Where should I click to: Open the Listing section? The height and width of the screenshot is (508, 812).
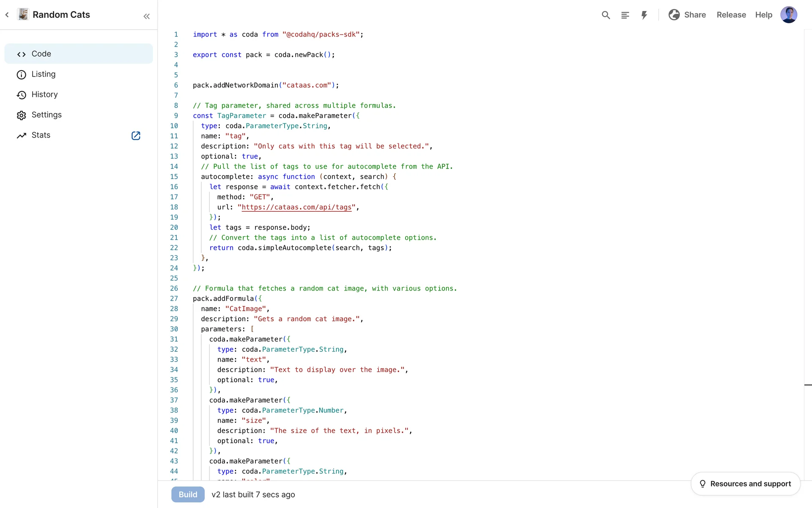pos(43,74)
